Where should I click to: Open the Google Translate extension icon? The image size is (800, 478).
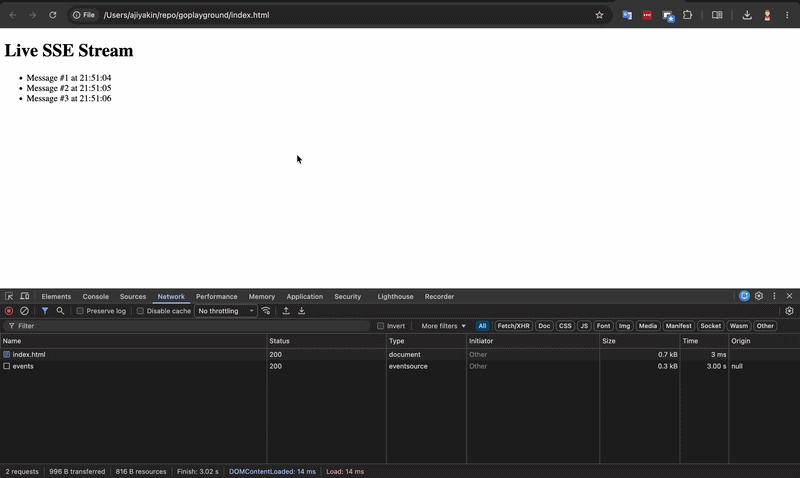pos(627,15)
